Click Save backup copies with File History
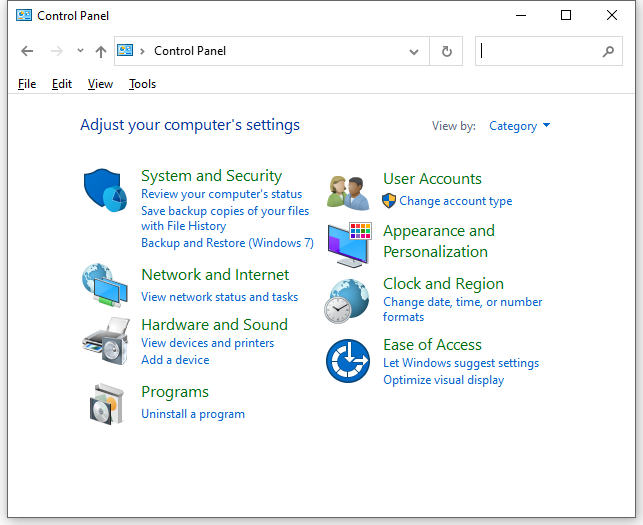Screen dimensions: 643x525 point(225,218)
